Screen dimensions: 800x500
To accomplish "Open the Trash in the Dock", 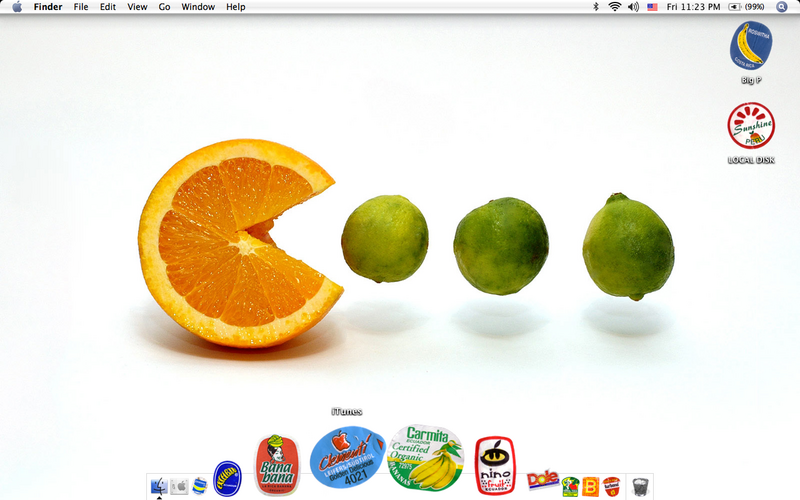I will pyautogui.click(x=640, y=486).
